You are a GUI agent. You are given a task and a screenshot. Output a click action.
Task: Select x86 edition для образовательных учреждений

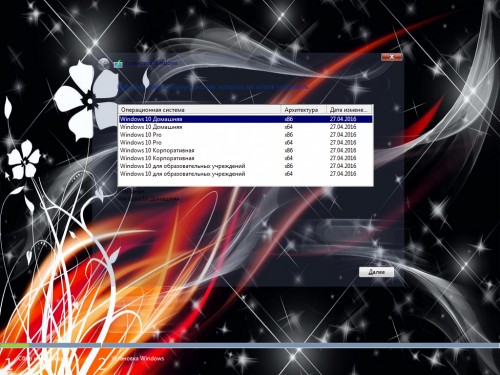(x=245, y=166)
